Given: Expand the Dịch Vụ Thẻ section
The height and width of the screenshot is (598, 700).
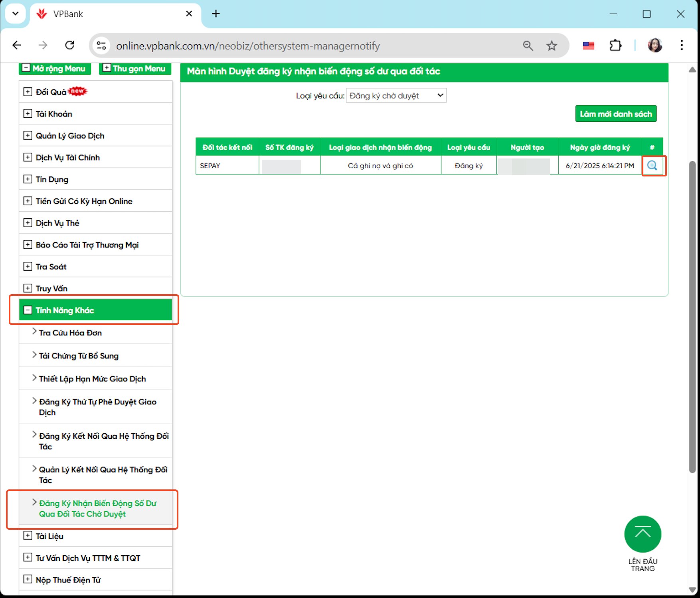Looking at the screenshot, I should (28, 223).
